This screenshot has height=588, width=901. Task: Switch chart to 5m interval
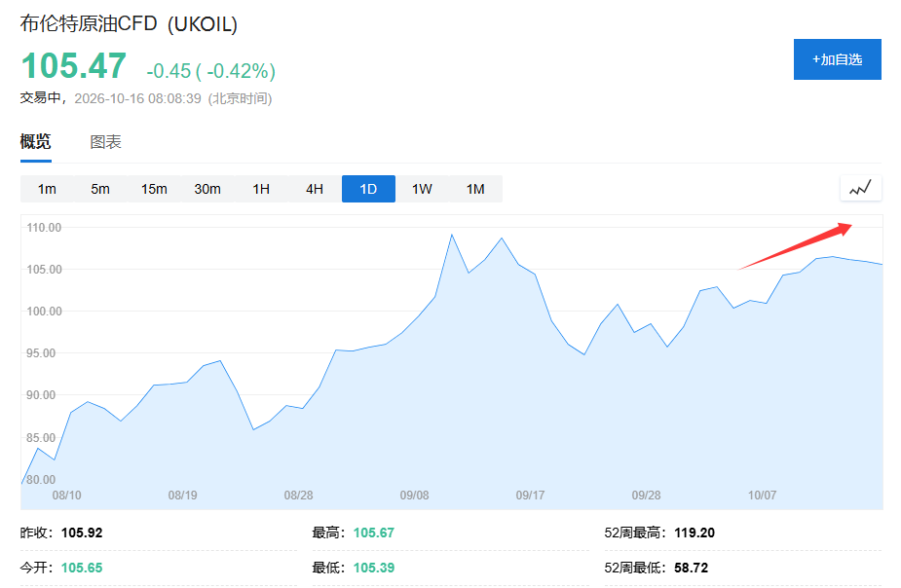pyautogui.click(x=100, y=189)
